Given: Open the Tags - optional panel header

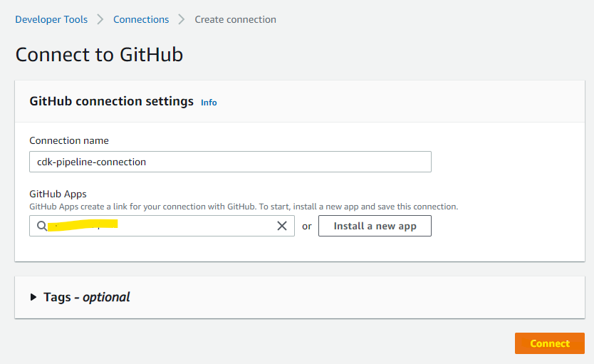Looking at the screenshot, I should 86,297.
